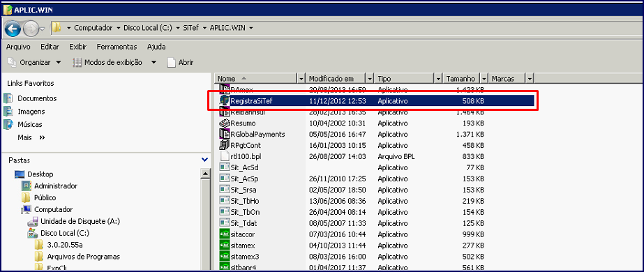Open the Tamanho column filter dropdown

(485, 78)
